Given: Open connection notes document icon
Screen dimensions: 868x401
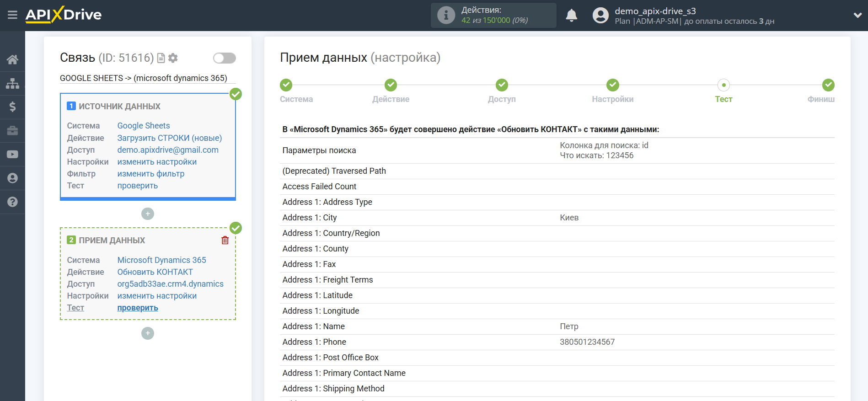Looking at the screenshot, I should click(161, 58).
